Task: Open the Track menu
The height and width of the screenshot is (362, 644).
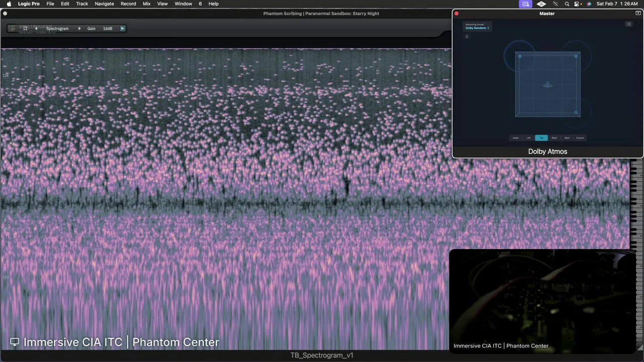Action: [x=82, y=4]
